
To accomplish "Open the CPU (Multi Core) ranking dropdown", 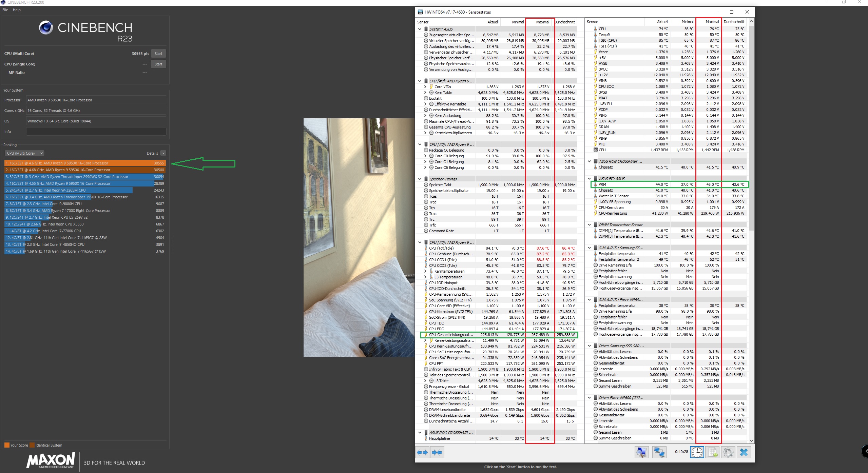I will tap(25, 153).
